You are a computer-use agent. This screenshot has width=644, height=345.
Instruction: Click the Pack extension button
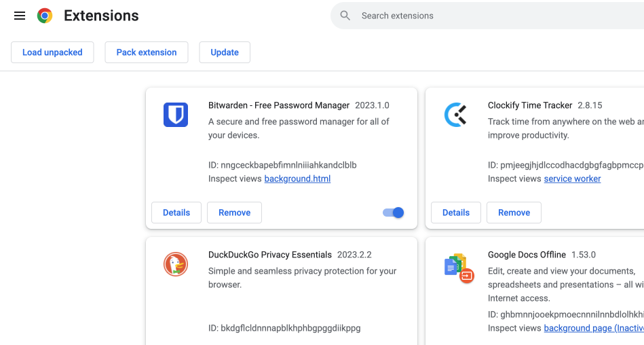(x=147, y=52)
